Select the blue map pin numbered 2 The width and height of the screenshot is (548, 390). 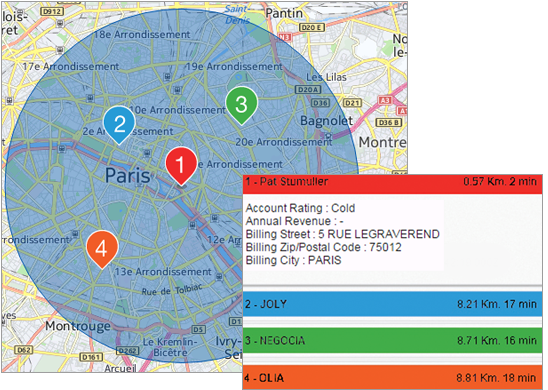[119, 123]
